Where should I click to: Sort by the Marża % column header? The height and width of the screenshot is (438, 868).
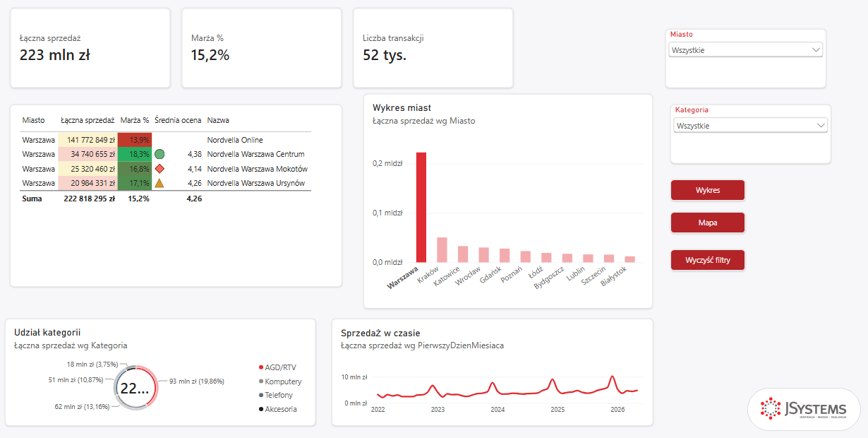pyautogui.click(x=135, y=120)
